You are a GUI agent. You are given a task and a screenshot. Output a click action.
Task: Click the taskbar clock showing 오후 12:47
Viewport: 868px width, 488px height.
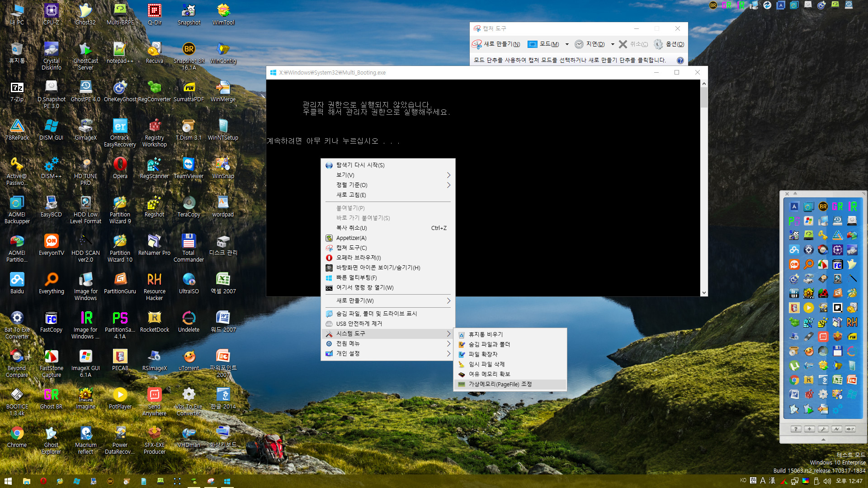coord(849,481)
